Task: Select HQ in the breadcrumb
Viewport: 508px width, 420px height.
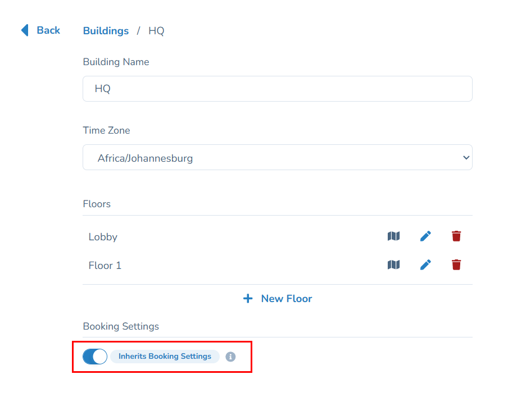Action: tap(156, 31)
